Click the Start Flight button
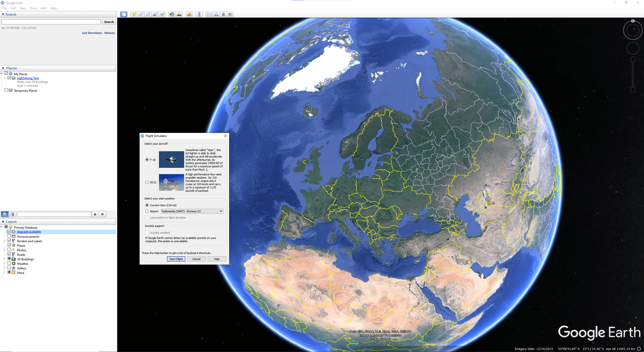The width and height of the screenshot is (644, 352). pos(176,259)
